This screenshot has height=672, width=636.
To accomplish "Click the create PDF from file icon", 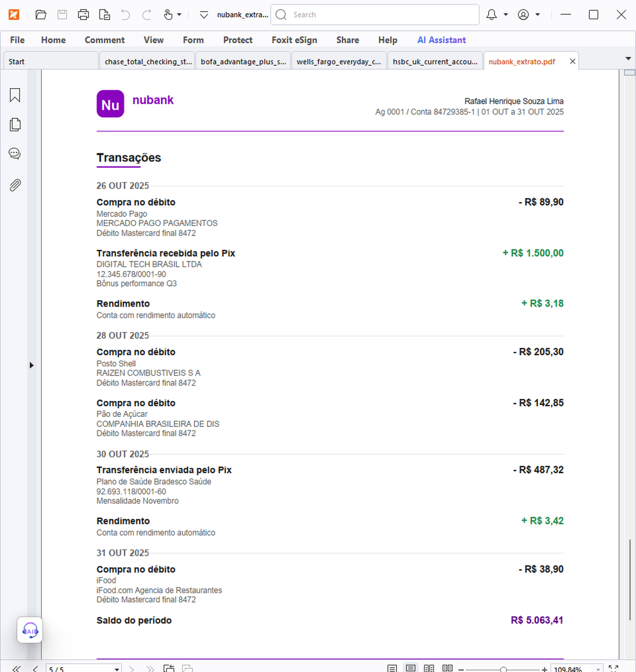I will (104, 15).
